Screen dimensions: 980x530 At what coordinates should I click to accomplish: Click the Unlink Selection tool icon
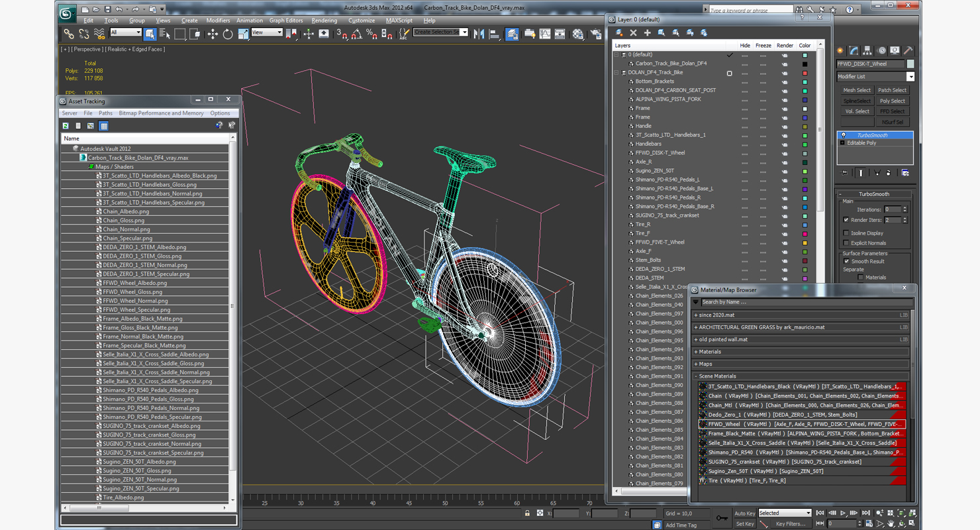(x=83, y=34)
